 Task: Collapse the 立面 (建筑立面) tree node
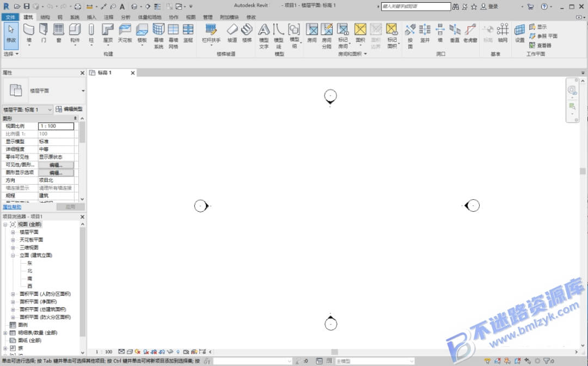[x=13, y=255]
